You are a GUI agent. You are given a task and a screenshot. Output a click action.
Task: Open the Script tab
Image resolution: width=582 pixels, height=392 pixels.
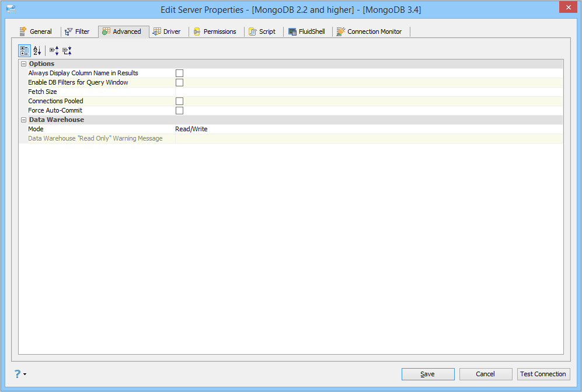(x=262, y=32)
